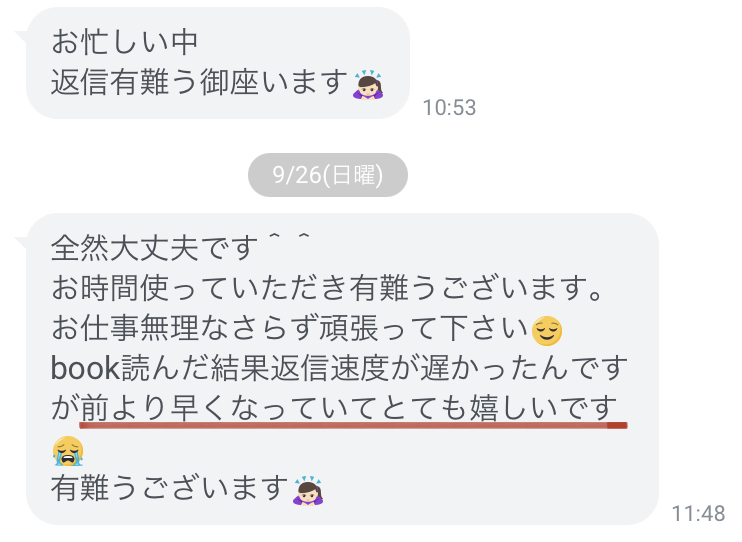Click the line 全然大丈夫です
The height and width of the screenshot is (542, 742).
click(x=154, y=248)
